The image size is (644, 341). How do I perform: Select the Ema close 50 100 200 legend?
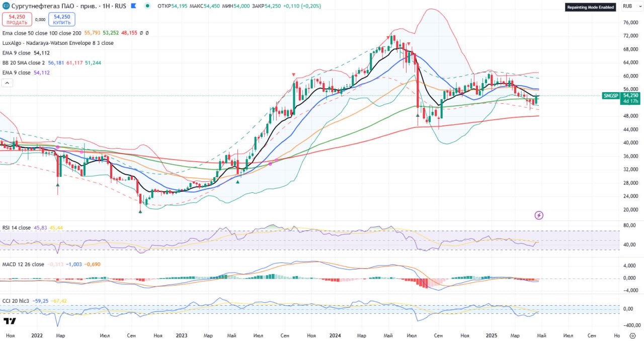42,33
